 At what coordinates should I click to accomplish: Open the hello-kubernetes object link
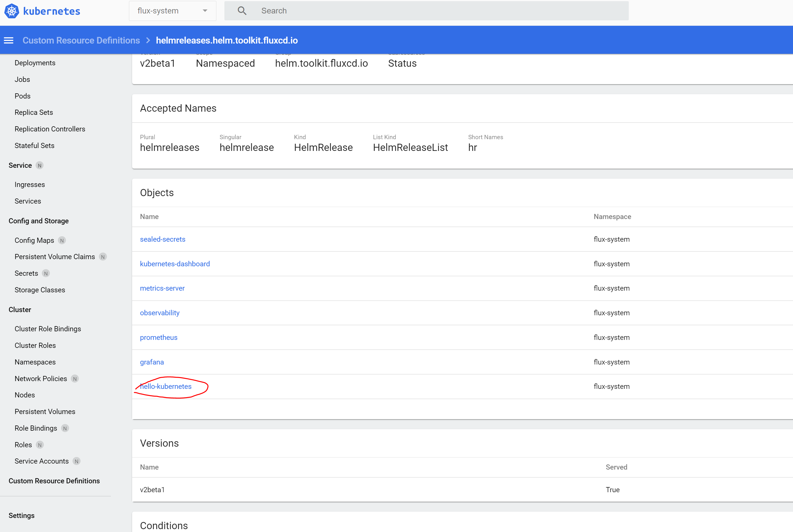click(166, 387)
